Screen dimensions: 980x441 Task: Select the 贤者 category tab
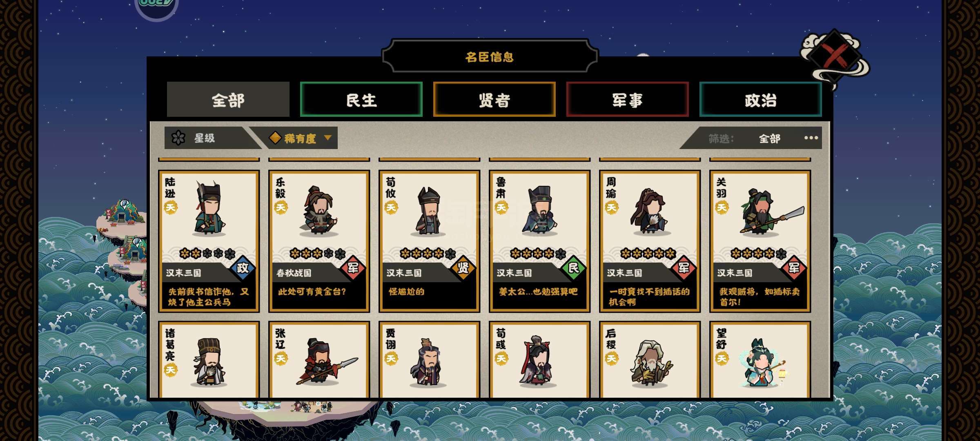pyautogui.click(x=494, y=99)
